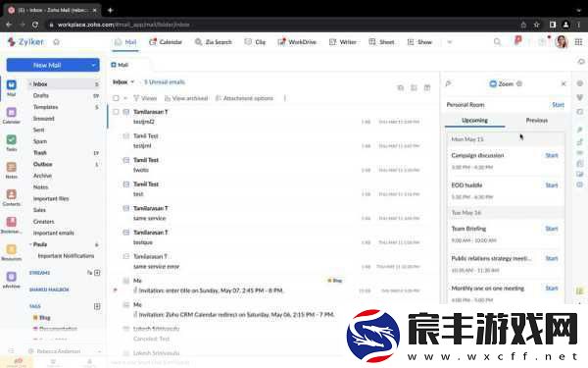Viewport: 588px width, 368px height.
Task: Click bookmark star in browser address bar
Action: tap(537, 25)
